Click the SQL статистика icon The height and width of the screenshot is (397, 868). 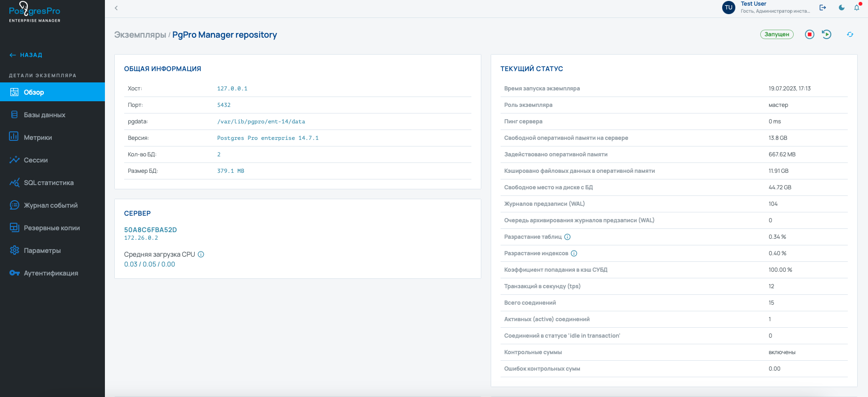pos(14,182)
